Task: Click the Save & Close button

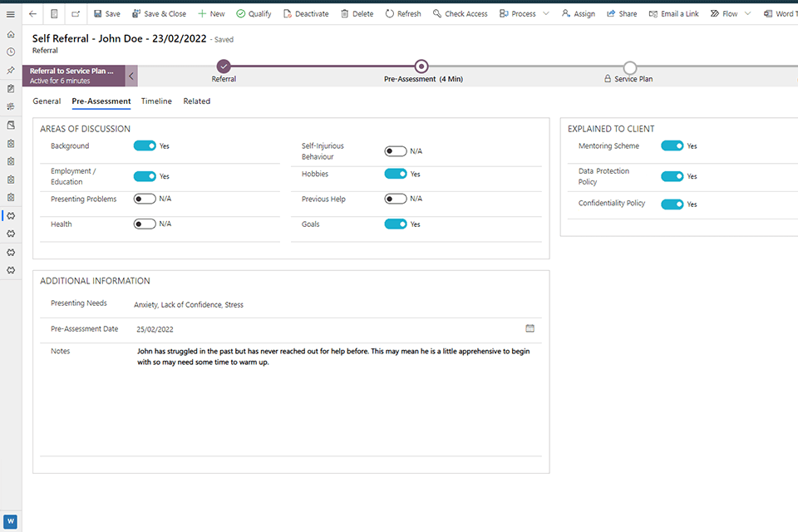Action: tap(159, 14)
